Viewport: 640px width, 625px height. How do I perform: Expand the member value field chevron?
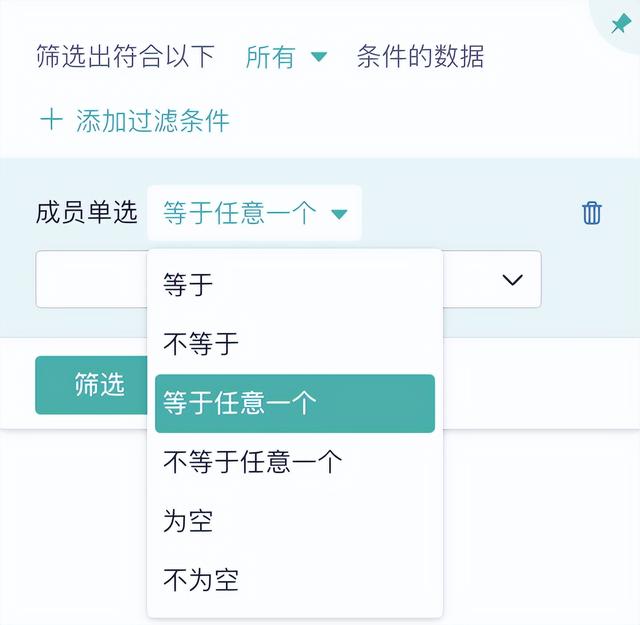point(512,280)
